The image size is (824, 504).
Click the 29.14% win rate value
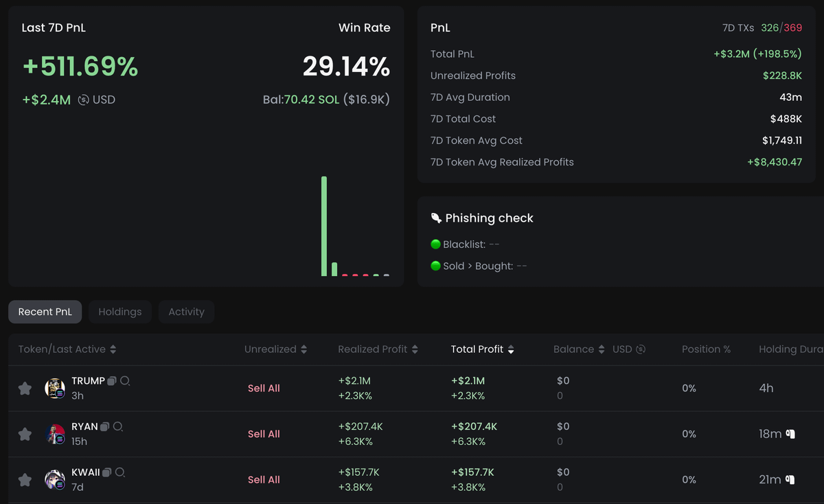coord(346,67)
